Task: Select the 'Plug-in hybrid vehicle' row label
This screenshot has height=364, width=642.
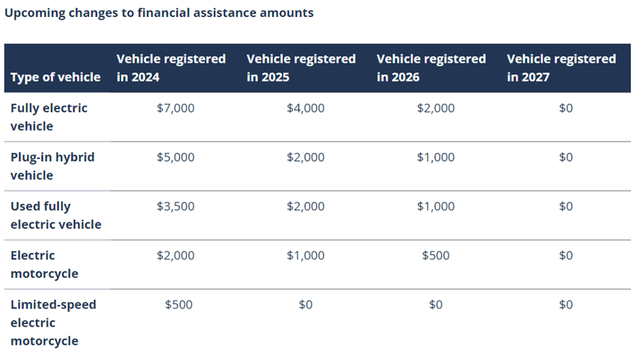Action: point(53,166)
